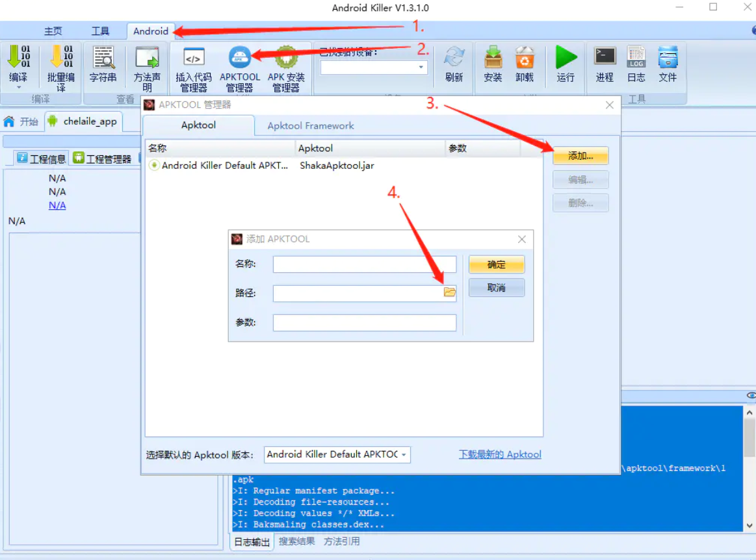
Task: Click the Apktool column header
Action: click(x=371, y=148)
